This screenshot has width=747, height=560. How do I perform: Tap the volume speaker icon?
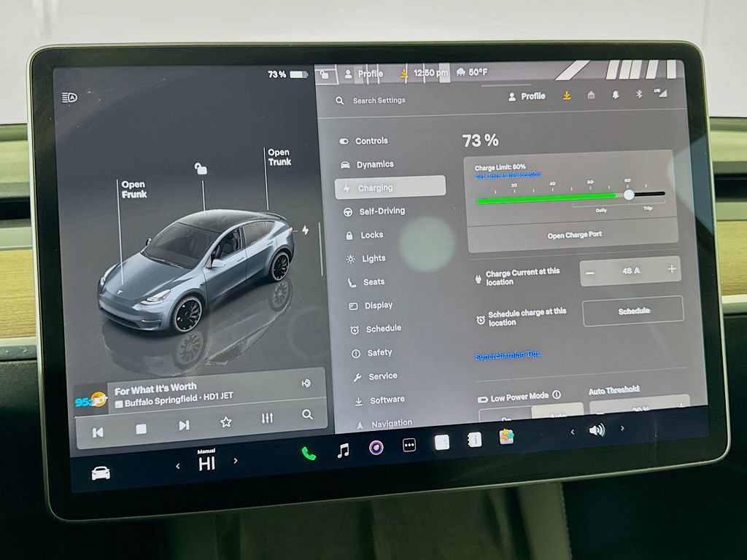(x=597, y=430)
